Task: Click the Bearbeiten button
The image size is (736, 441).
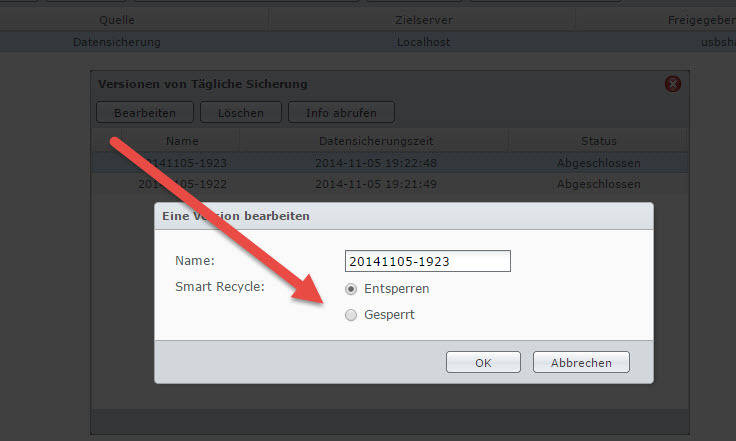Action: (x=145, y=113)
